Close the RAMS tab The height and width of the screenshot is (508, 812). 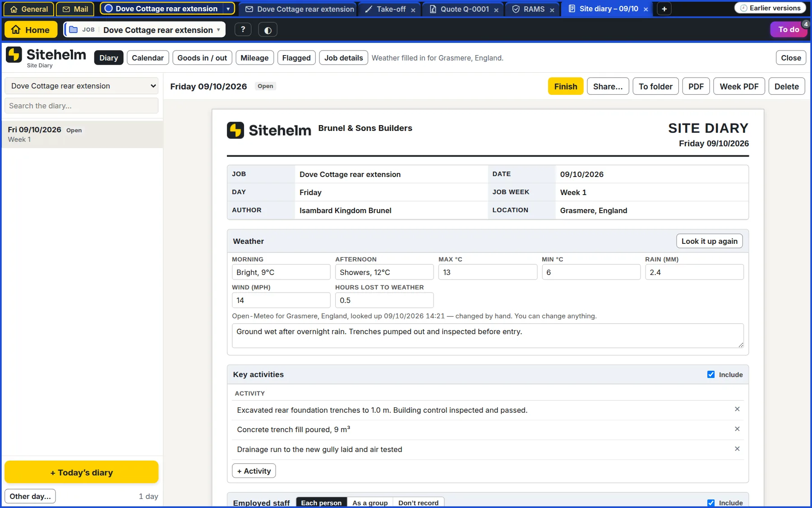pyautogui.click(x=552, y=9)
